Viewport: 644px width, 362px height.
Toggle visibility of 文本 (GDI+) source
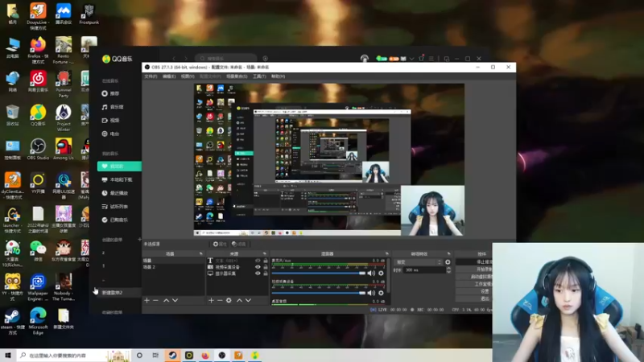click(x=258, y=261)
